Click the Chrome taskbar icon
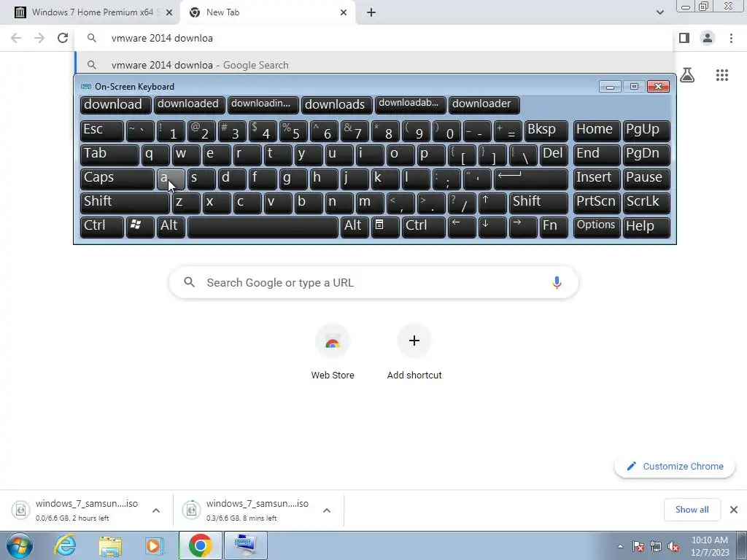 (x=200, y=545)
